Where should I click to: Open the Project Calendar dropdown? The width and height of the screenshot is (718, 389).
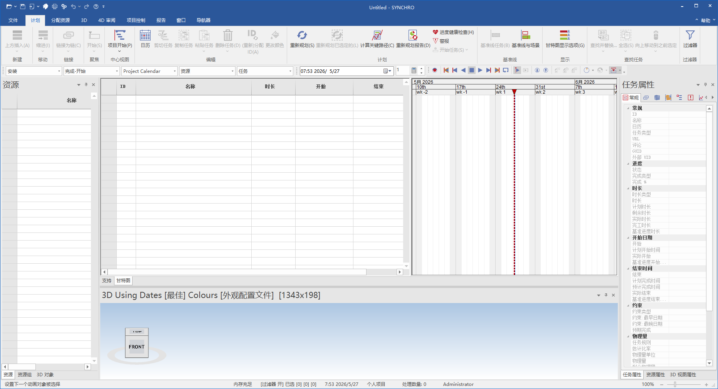coord(149,71)
